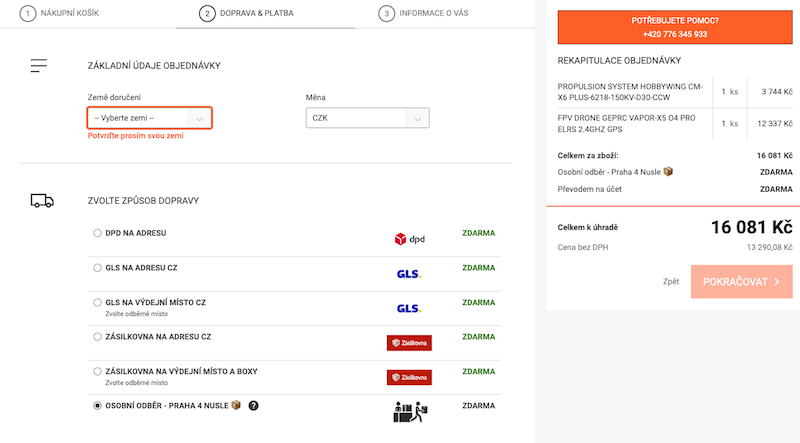Click Zásilkovna logo for výdejní místo a boxy
800x443 pixels.
click(x=409, y=377)
